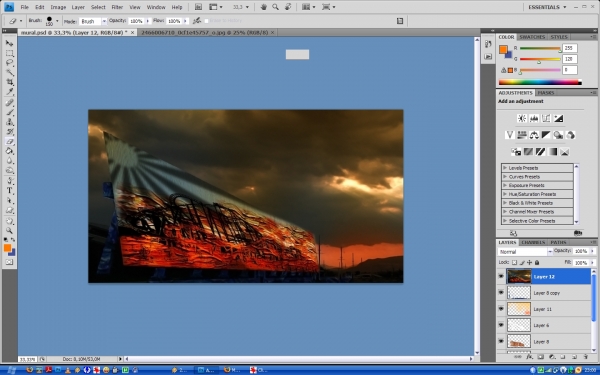
Task: Select the Zoom tool in toolbox
Action: click(10, 230)
